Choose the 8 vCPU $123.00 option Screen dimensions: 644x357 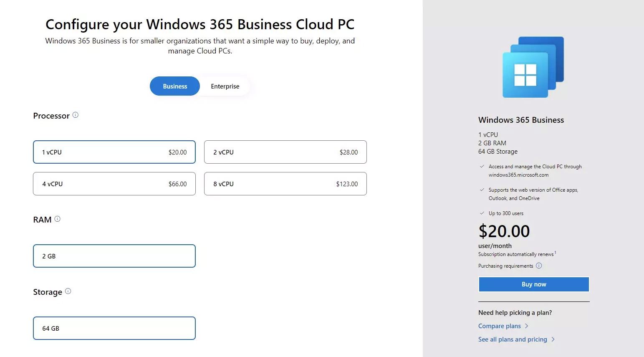click(x=285, y=184)
